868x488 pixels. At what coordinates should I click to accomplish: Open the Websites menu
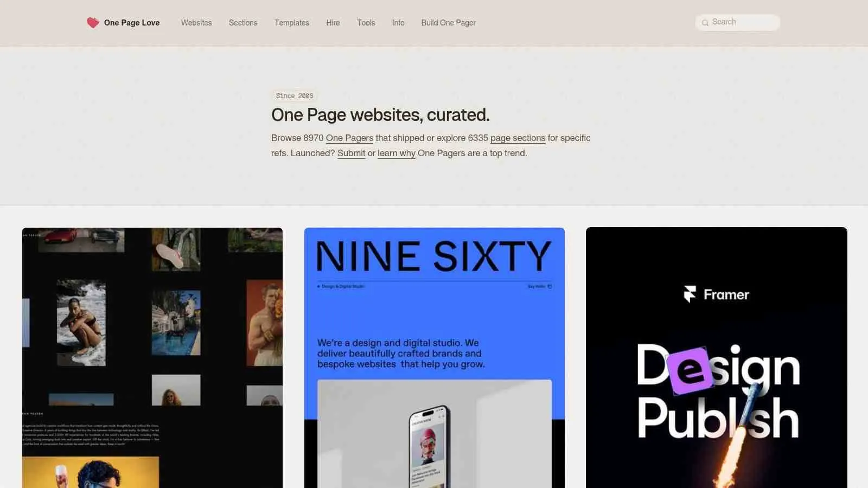click(x=196, y=23)
